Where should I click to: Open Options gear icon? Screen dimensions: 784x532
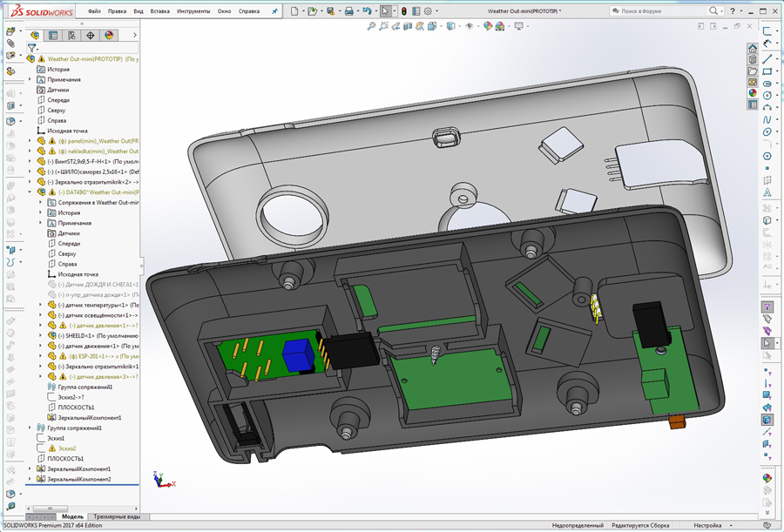click(x=428, y=11)
